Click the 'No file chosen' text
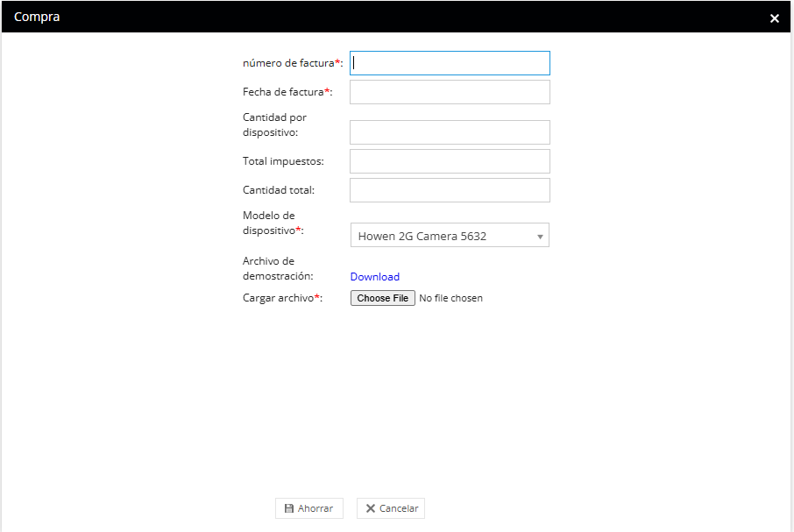The width and height of the screenshot is (794, 532). [450, 298]
